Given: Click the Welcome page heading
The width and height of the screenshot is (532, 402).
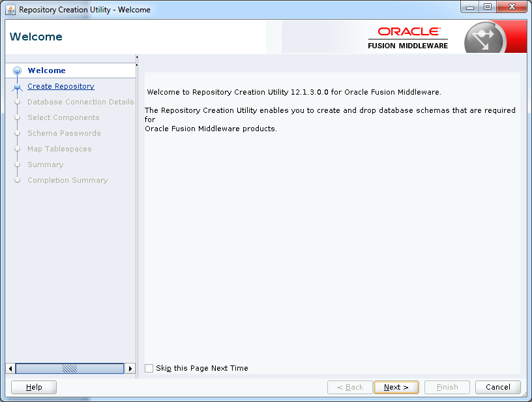Looking at the screenshot, I should tap(36, 37).
